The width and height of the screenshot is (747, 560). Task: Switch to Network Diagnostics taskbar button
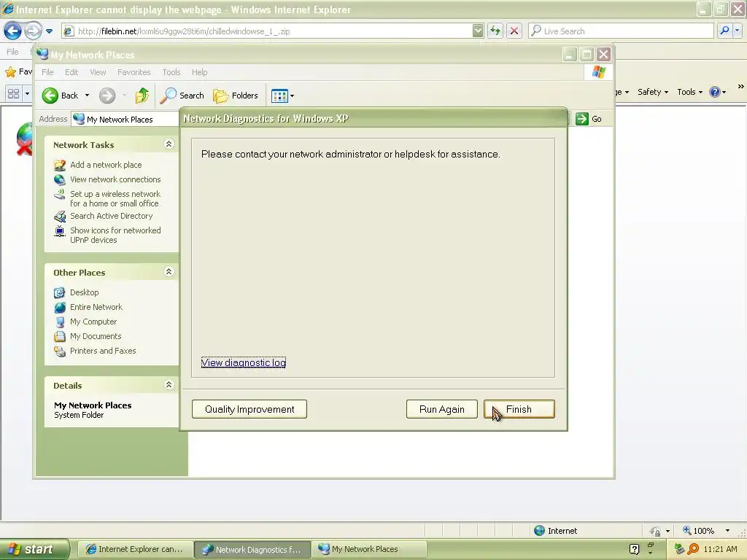(252, 549)
